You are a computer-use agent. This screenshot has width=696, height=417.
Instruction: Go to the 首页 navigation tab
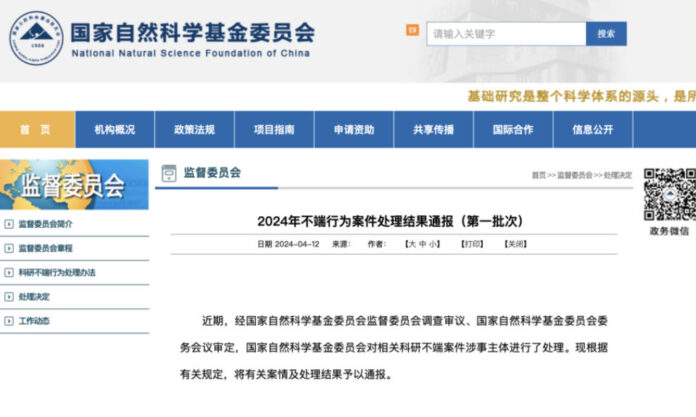[x=37, y=129]
